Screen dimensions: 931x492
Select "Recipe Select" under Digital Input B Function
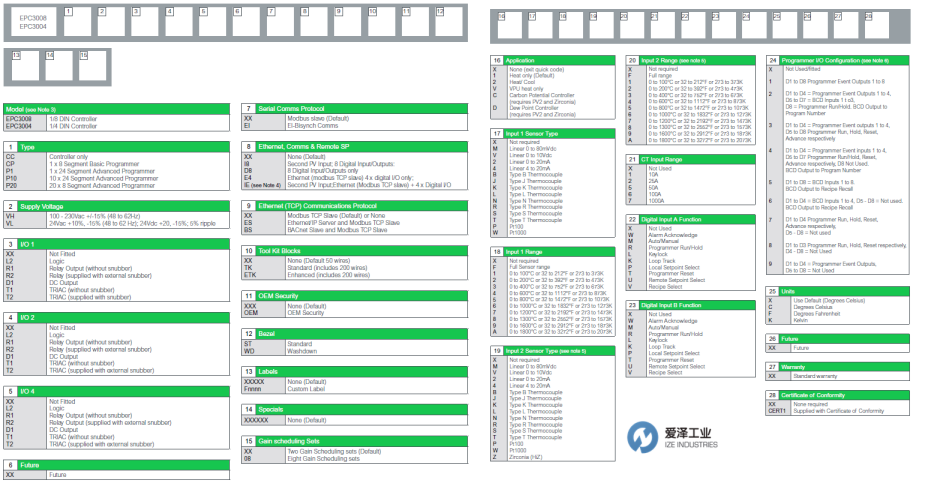click(x=691, y=372)
